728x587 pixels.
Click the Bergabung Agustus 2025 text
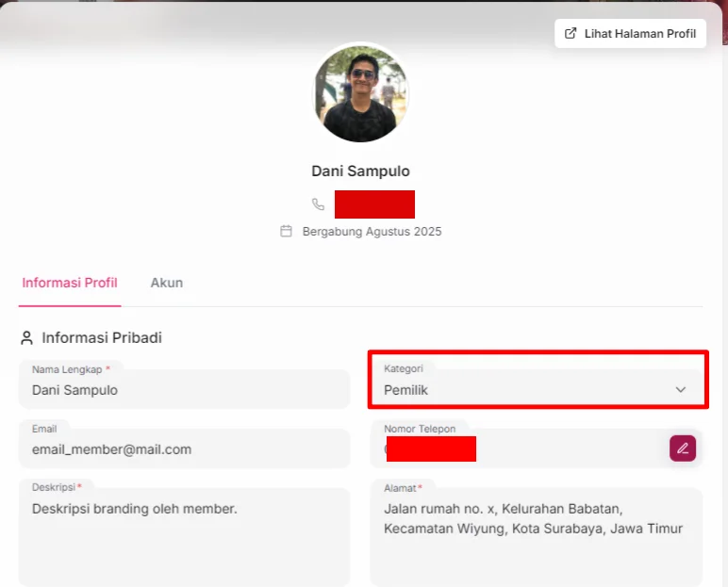coord(372,231)
